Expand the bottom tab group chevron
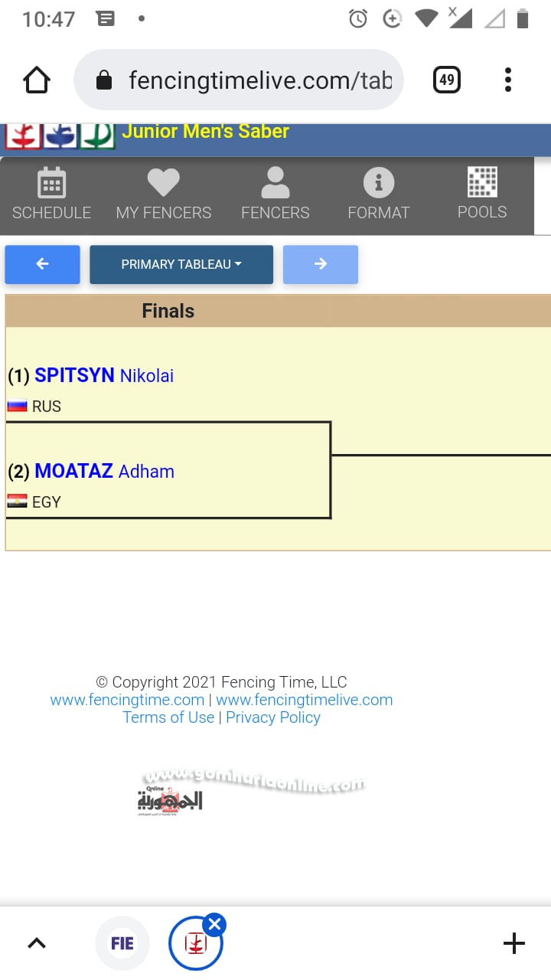The image size is (551, 980). (37, 943)
